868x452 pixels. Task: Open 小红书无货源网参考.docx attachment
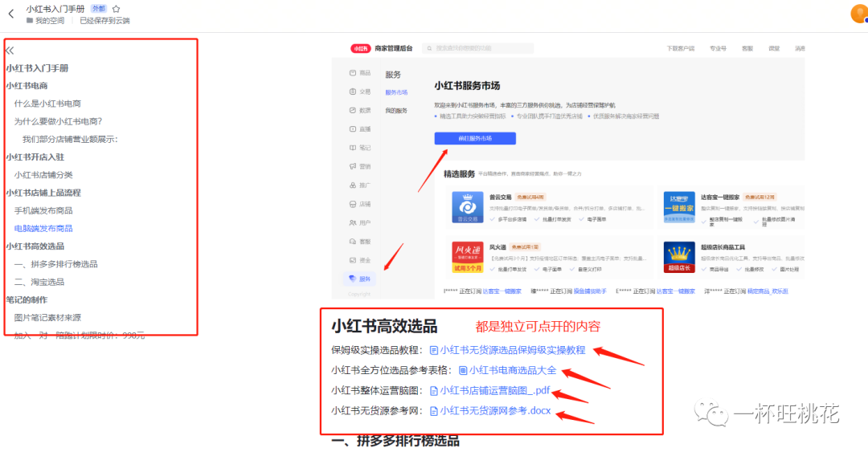pos(495,410)
